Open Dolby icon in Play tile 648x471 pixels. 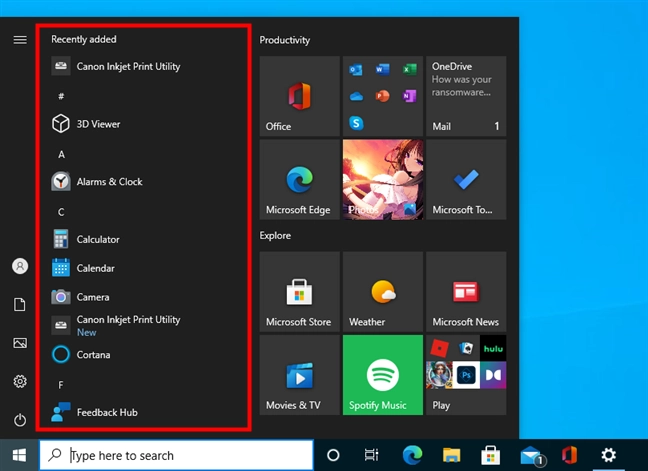[493, 375]
